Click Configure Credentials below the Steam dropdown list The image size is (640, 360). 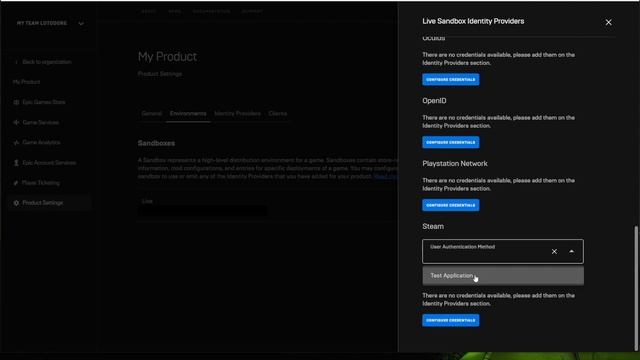(451, 320)
